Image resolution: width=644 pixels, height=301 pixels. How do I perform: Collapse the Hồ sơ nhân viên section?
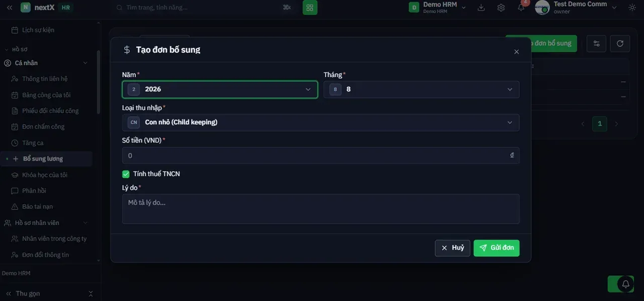(x=85, y=223)
